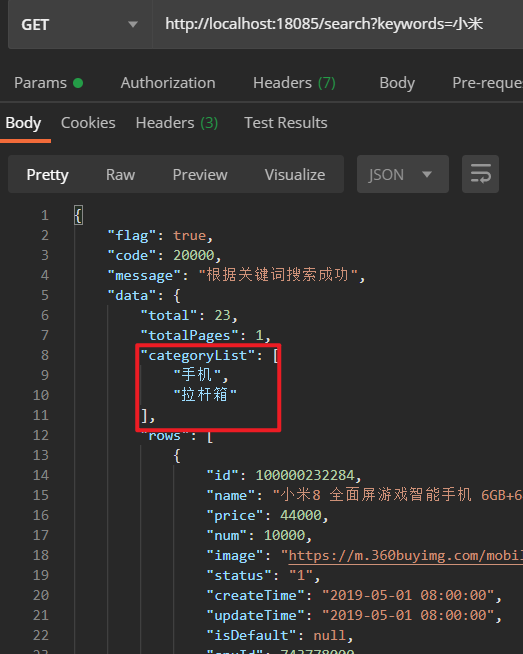Click the "total" value 23
The width and height of the screenshot is (523, 654).
pos(222,315)
